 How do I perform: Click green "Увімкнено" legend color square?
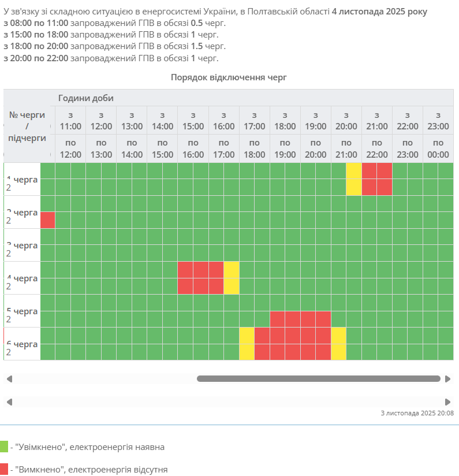[x=4, y=447]
